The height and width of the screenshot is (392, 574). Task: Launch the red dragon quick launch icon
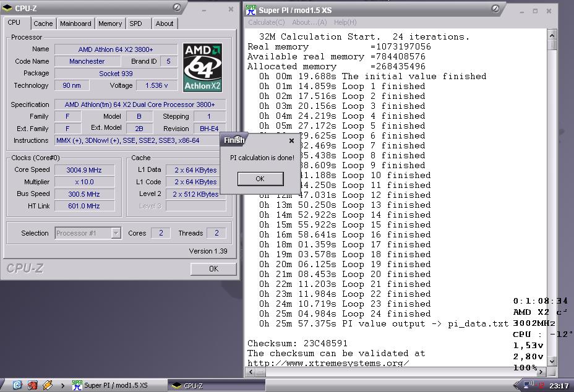point(33,385)
